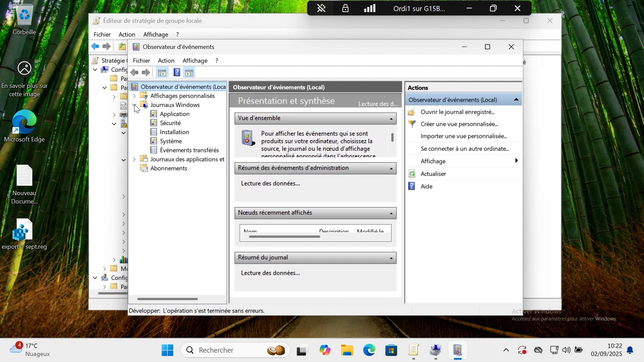
Task: Collapse the "Vue d'ensemble" section
Action: [390, 118]
